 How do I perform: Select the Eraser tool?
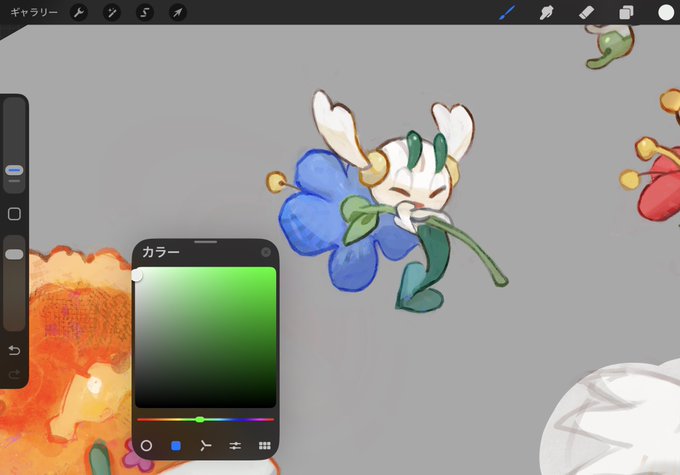(586, 13)
